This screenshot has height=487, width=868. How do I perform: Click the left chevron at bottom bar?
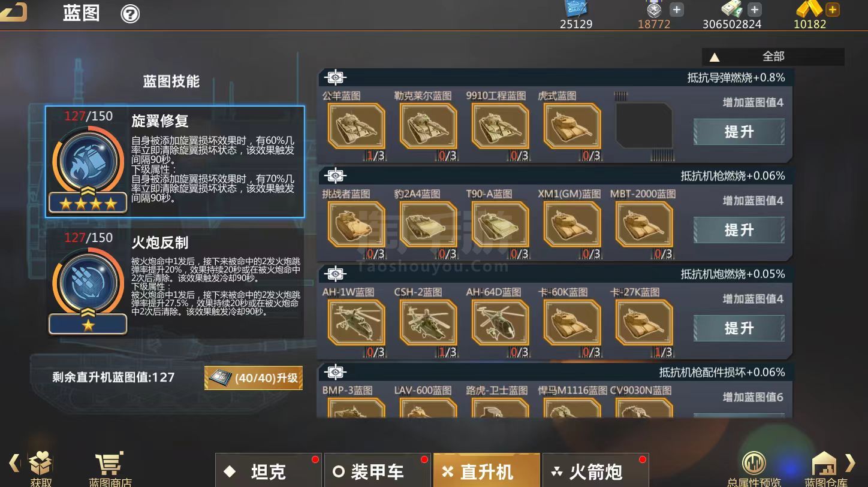coord(14,462)
